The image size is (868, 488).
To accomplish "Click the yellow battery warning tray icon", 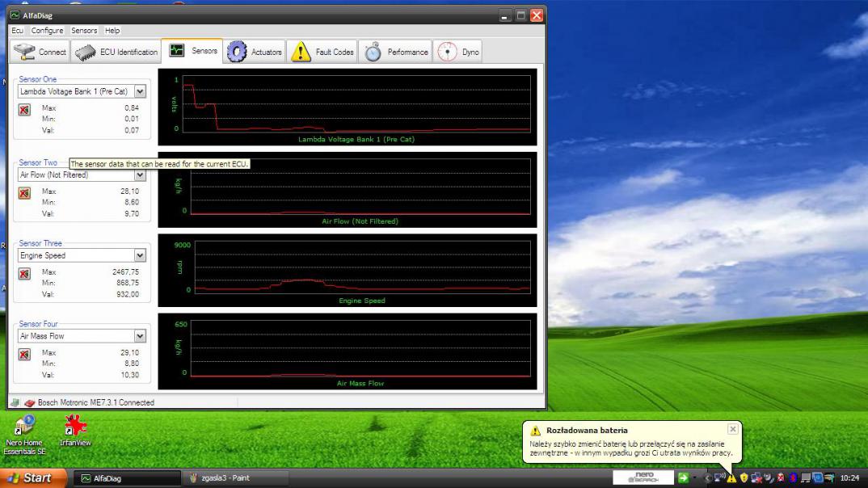I will pyautogui.click(x=732, y=478).
